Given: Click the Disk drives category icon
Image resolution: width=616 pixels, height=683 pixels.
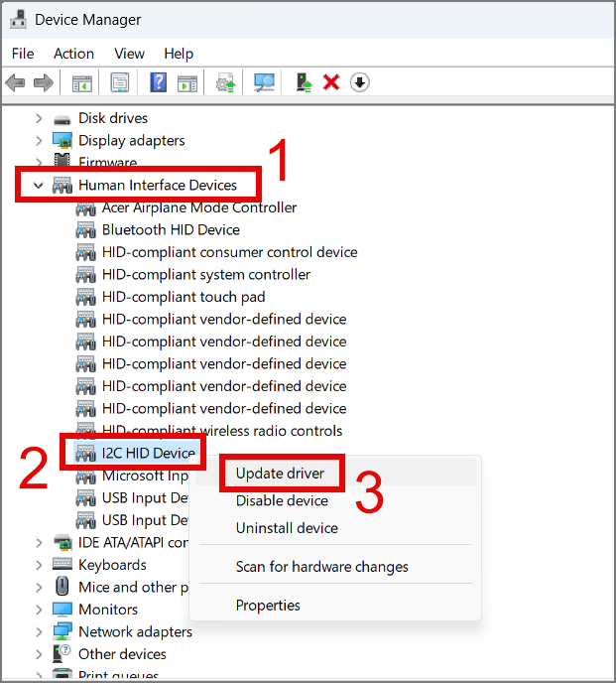Looking at the screenshot, I should [62, 119].
